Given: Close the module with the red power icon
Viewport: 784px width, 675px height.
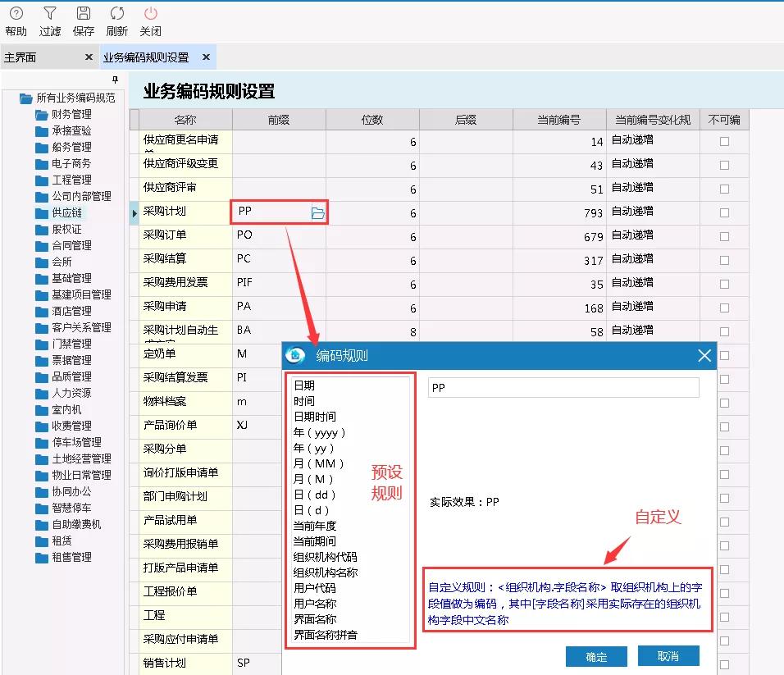Looking at the screenshot, I should tap(151, 22).
